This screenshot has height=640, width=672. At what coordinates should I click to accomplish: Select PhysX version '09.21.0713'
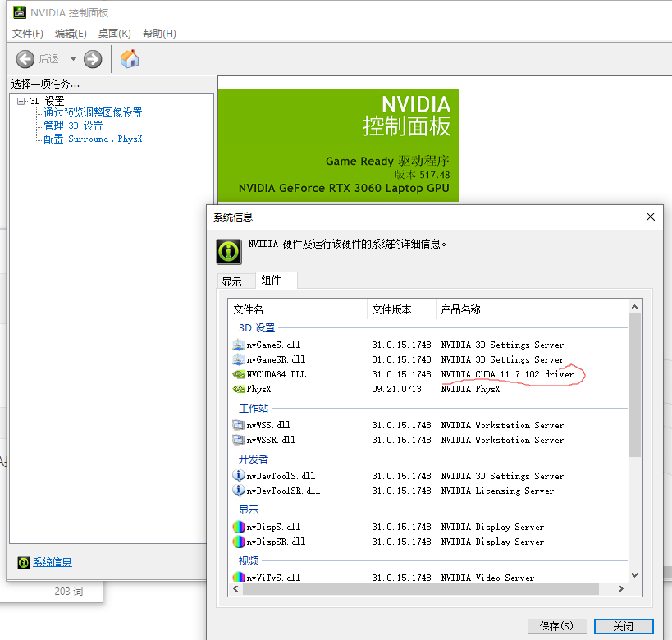tap(396, 389)
